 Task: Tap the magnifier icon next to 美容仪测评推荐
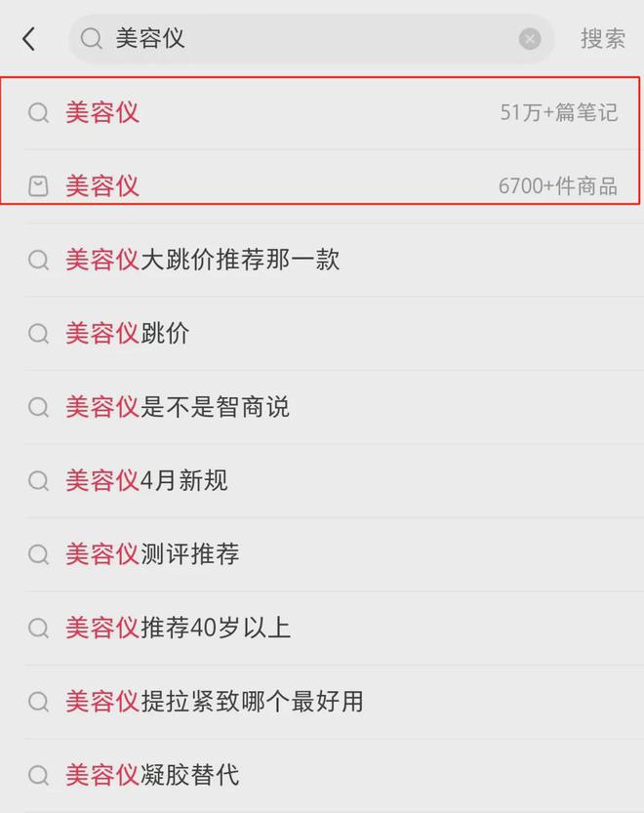click(x=38, y=554)
